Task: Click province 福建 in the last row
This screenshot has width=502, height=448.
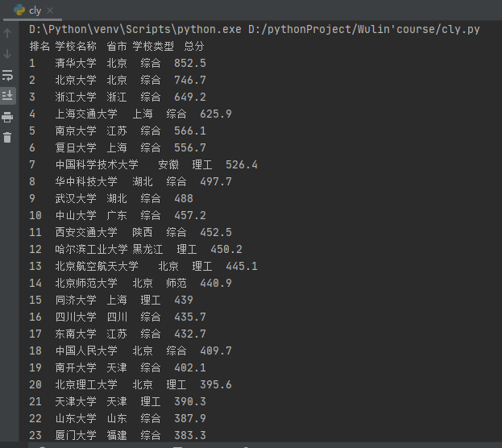Action: pos(117,435)
